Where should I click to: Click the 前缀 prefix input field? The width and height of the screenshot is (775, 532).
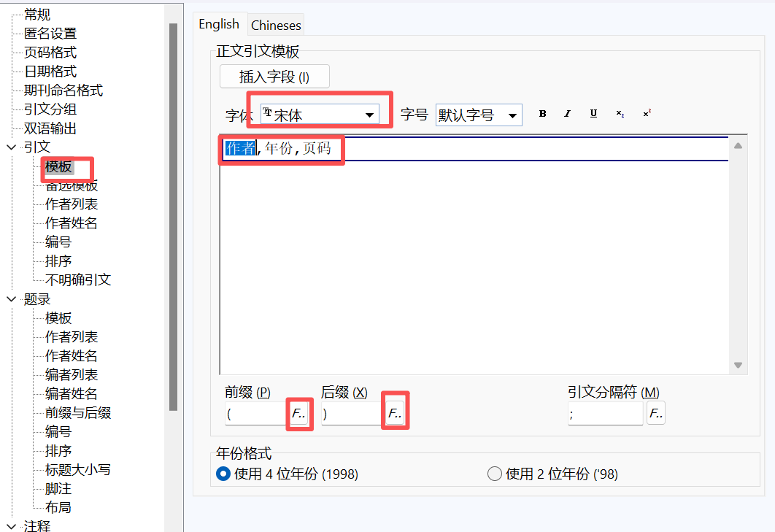coord(255,414)
